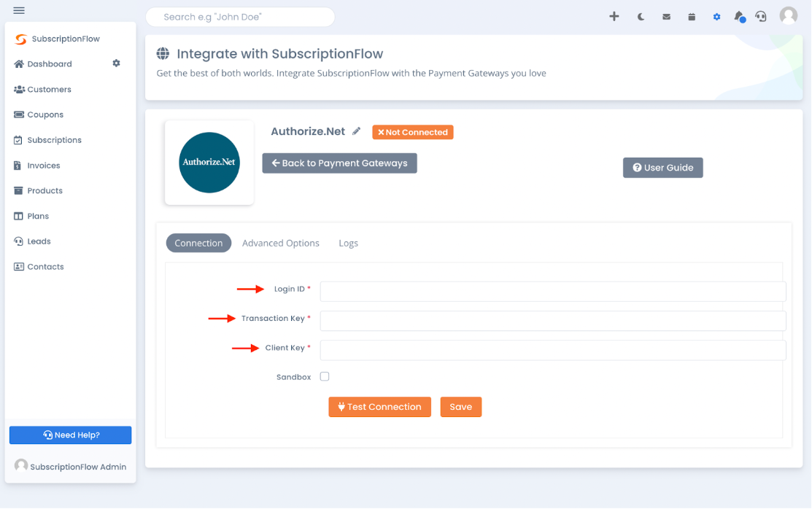Click the Login ID input field
This screenshot has width=812, height=509.
(x=553, y=292)
